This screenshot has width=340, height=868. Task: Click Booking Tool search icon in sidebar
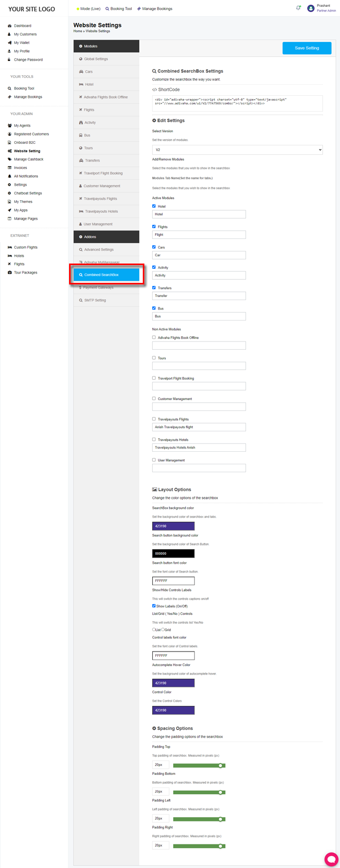pyautogui.click(x=9, y=88)
